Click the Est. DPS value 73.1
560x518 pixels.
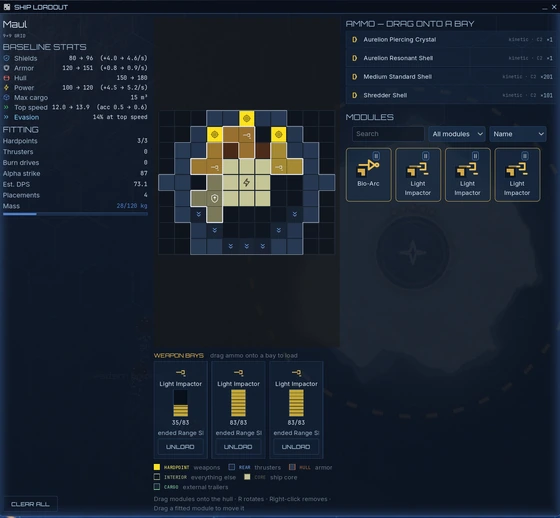click(140, 184)
